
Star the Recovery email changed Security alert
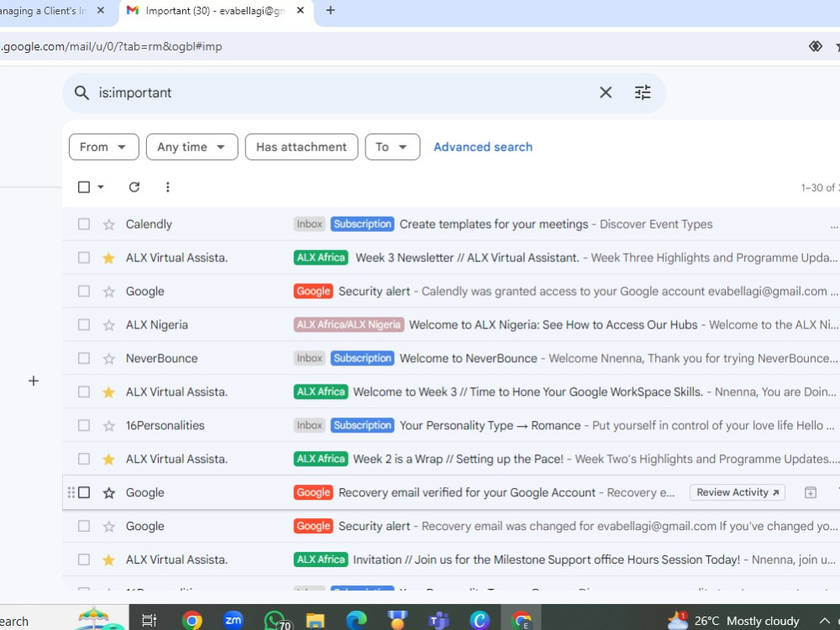(x=108, y=527)
